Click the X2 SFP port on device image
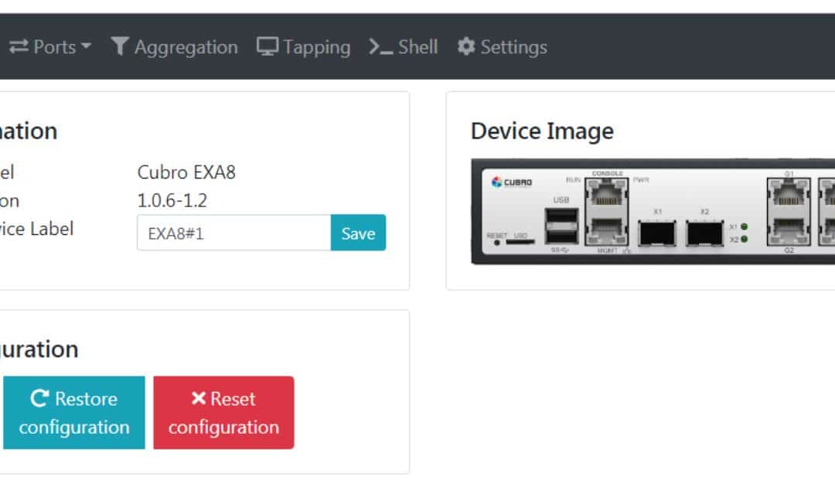This screenshot has height=504, width=835. click(704, 233)
